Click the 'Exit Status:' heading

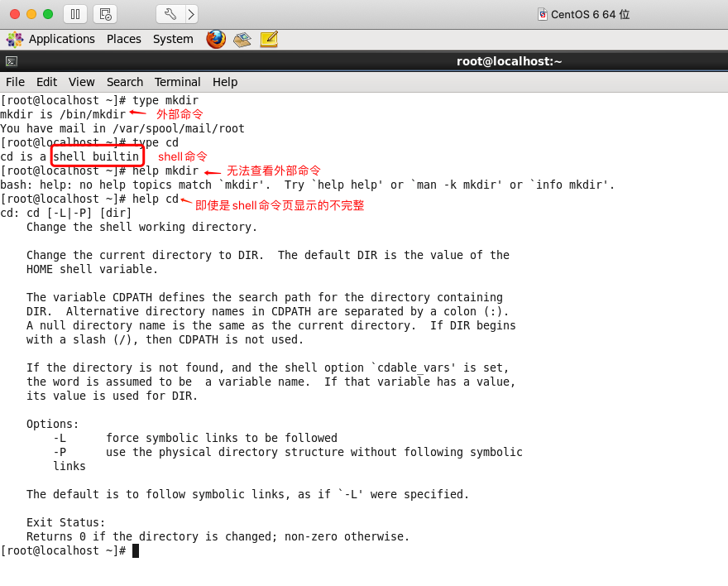click(x=66, y=522)
